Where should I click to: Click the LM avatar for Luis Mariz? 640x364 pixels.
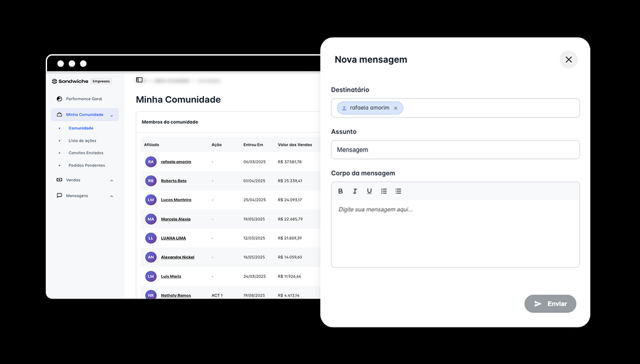pos(151,276)
